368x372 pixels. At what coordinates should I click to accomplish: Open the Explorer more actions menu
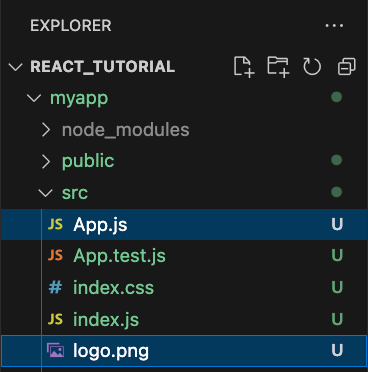coord(334,26)
